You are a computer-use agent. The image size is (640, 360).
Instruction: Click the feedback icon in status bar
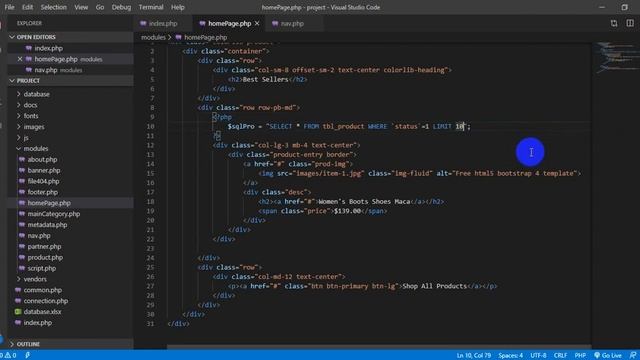pos(633,356)
